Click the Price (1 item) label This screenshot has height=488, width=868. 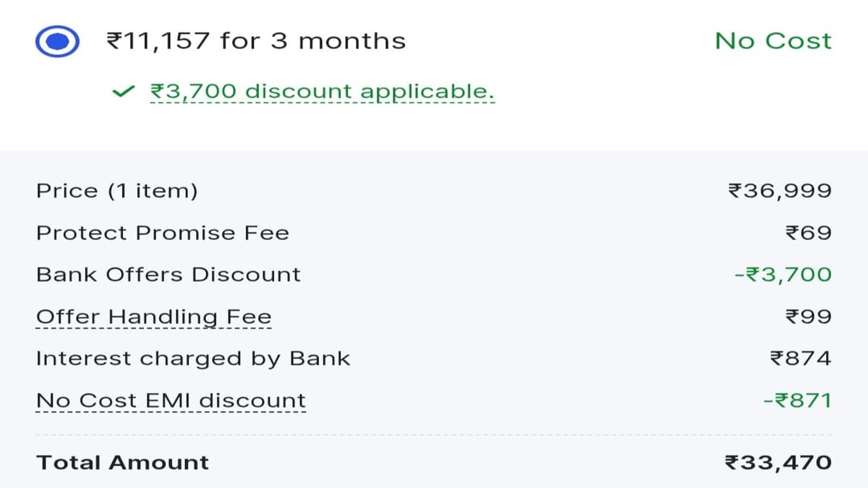[x=116, y=191]
